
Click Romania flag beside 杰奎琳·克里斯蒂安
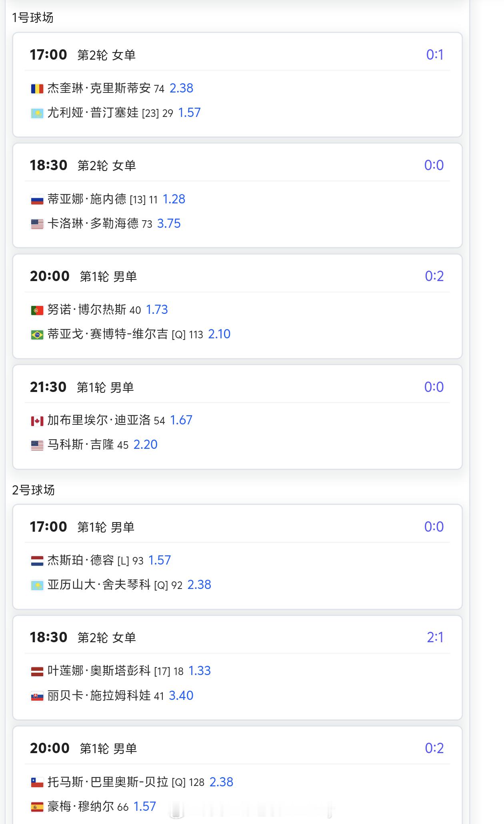tap(37, 88)
